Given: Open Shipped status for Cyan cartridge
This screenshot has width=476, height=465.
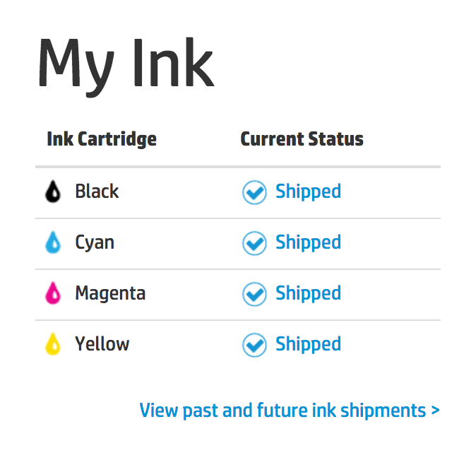Looking at the screenshot, I should [308, 242].
